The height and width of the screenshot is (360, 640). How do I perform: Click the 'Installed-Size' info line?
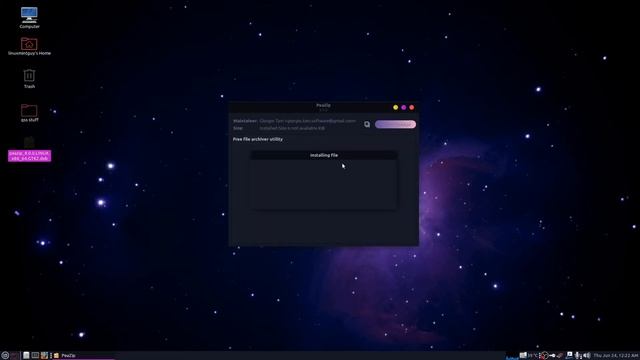pyautogui.click(x=292, y=128)
